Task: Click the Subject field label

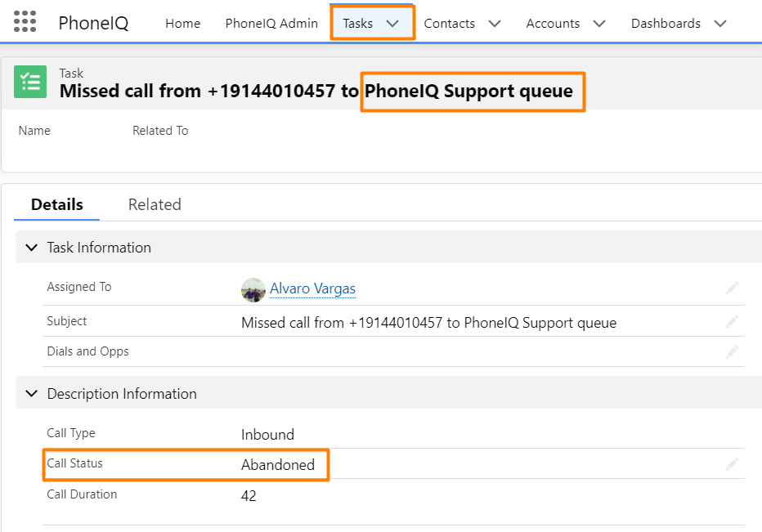Action: click(x=66, y=321)
